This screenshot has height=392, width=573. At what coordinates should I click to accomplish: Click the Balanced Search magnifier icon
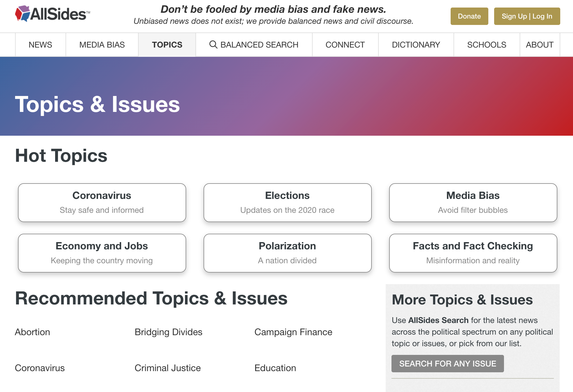coord(213,45)
